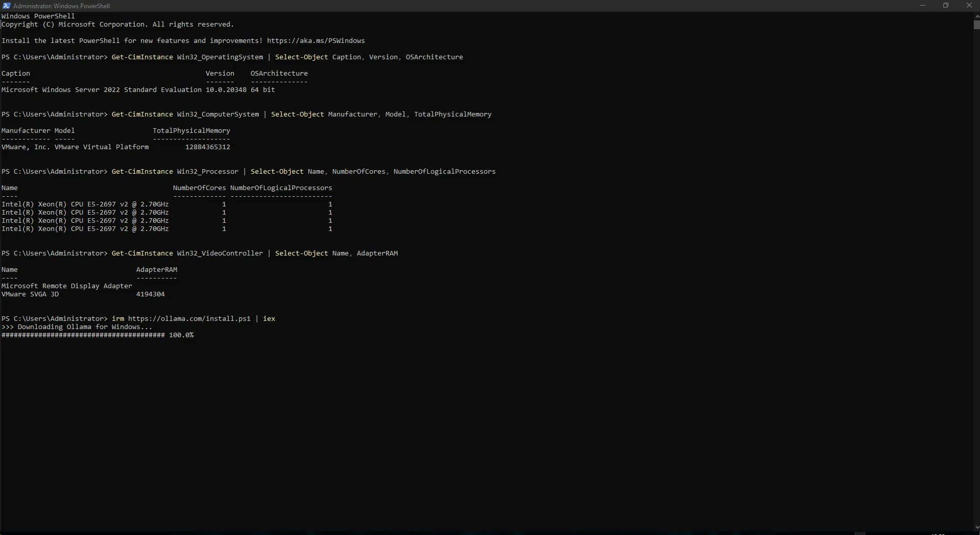Viewport: 980px width, 535px height.
Task: Click the vertical scrollbar thumb
Action: point(976,25)
